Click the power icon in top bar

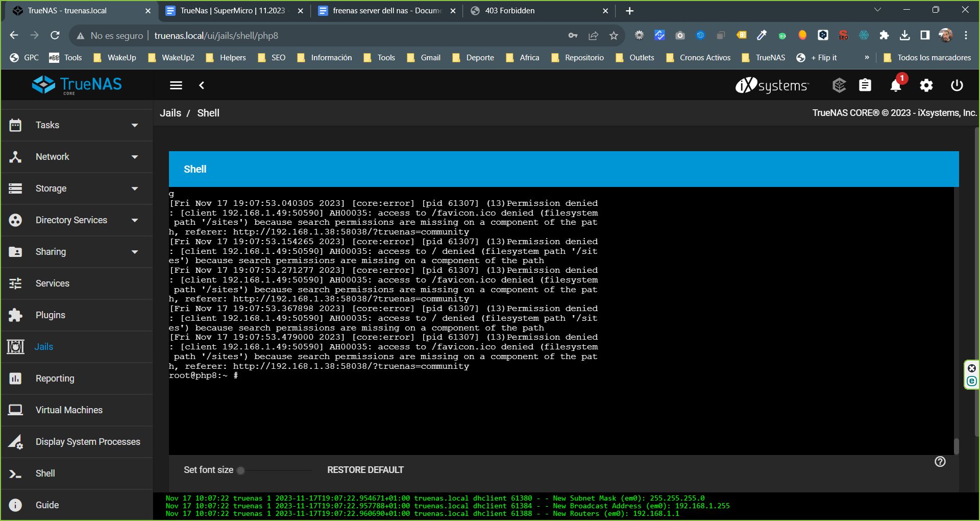[x=957, y=85]
